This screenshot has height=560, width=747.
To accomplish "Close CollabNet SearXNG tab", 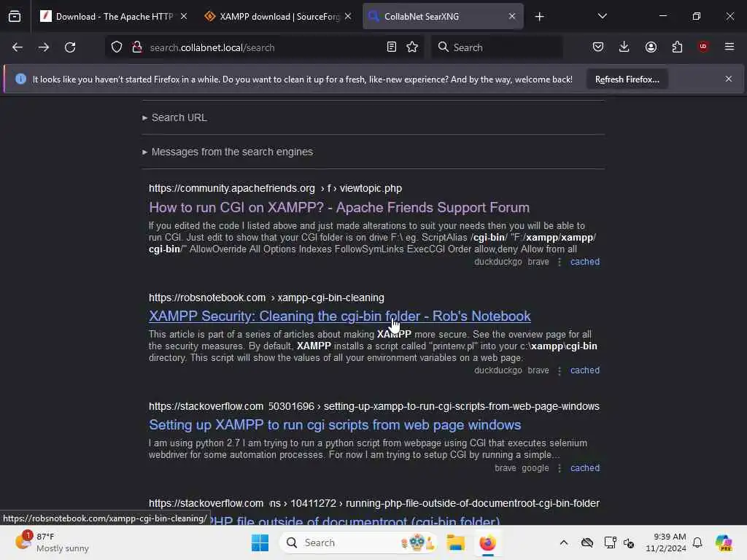I will [x=511, y=17].
